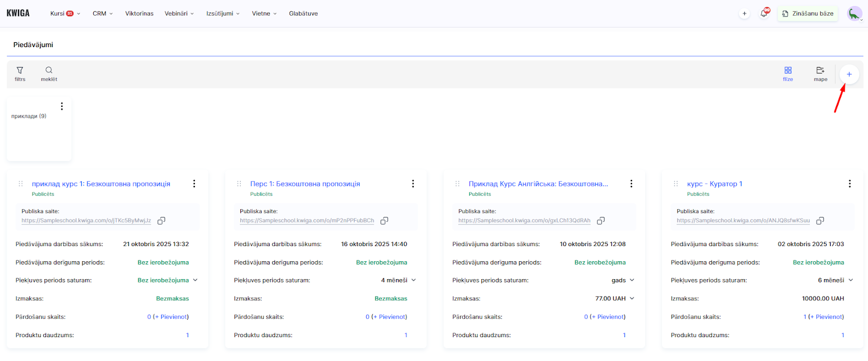This screenshot has height=361, width=868.
Task: Open three-dot menu for приклади folder
Action: click(x=62, y=106)
